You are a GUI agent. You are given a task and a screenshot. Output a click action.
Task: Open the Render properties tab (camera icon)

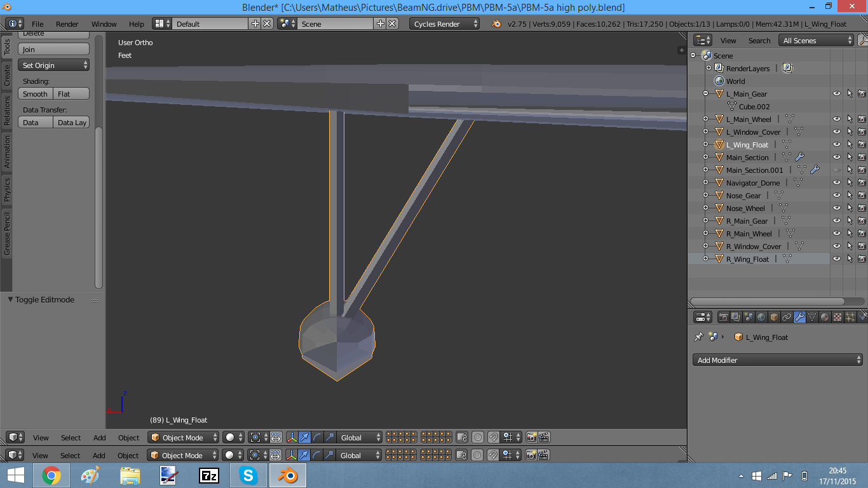point(723,317)
